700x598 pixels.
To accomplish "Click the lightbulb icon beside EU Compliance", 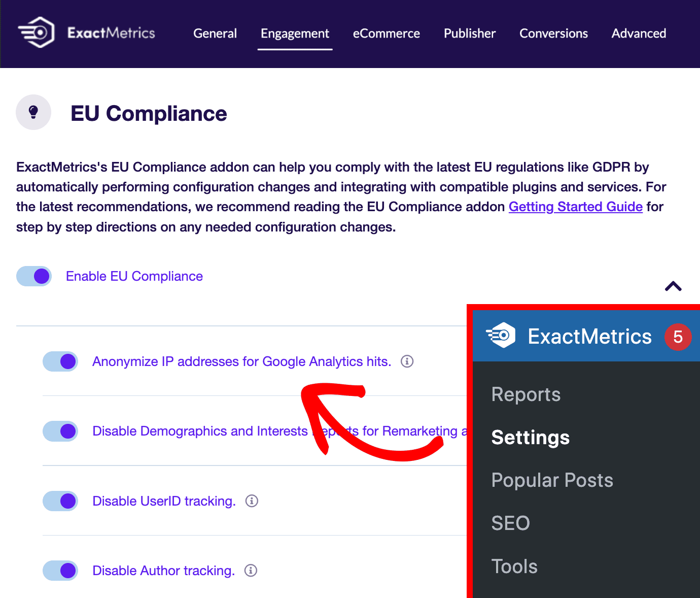I will point(33,112).
